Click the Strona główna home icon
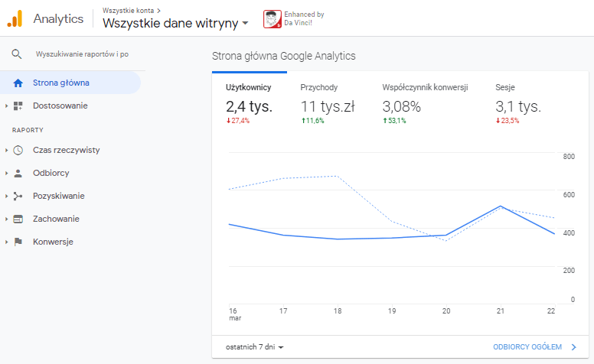 tap(18, 83)
